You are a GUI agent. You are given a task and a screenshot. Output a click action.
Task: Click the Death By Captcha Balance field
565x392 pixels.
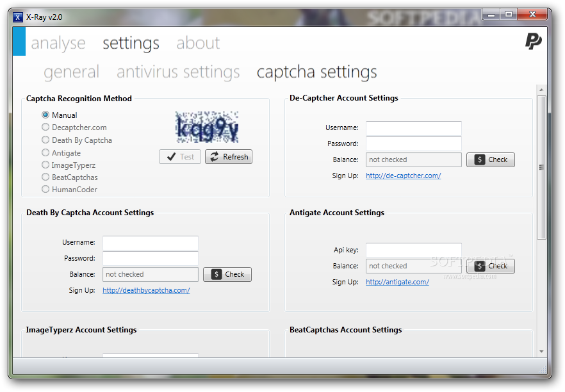click(x=151, y=274)
